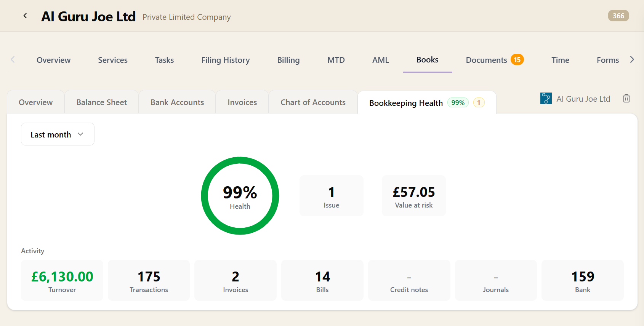Screen dimensions: 644x326
Task: Click the AI Guru Joe Ltd page title
Action: 88,16
